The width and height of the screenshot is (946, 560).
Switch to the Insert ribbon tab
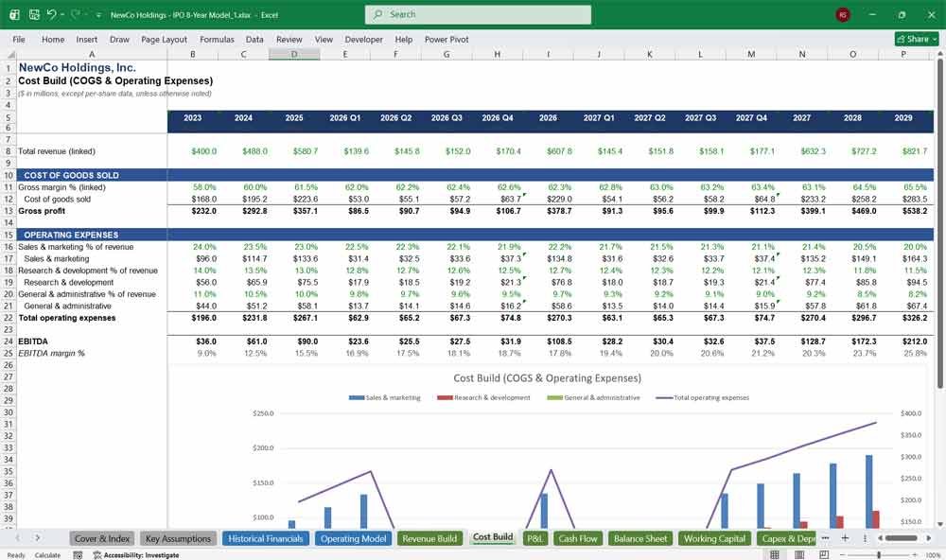[86, 39]
